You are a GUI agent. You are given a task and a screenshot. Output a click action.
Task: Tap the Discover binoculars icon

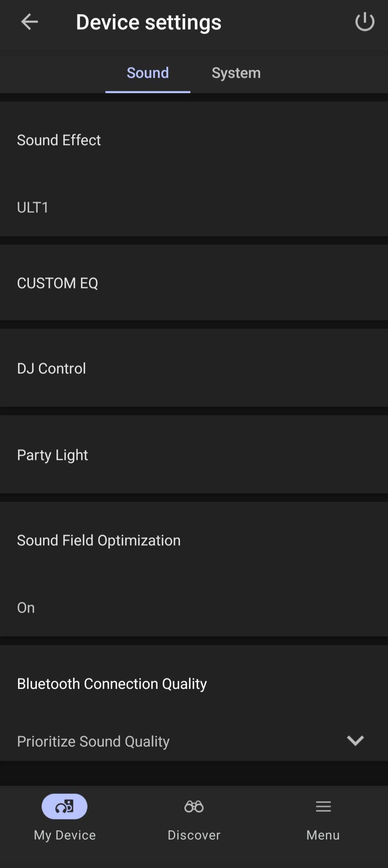(194, 806)
